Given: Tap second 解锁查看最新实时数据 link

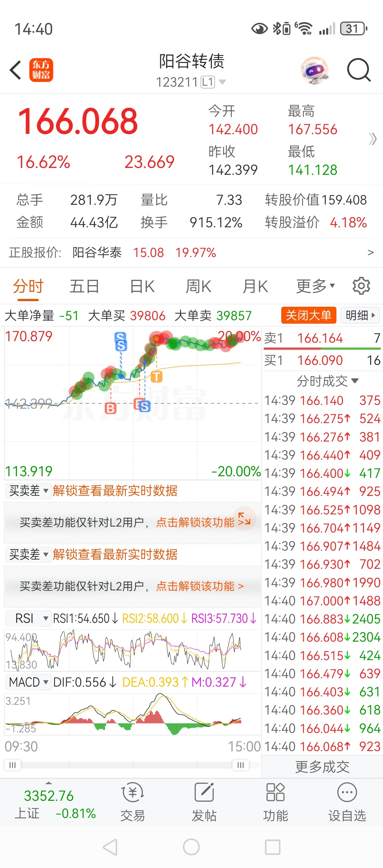Looking at the screenshot, I should coord(115,554).
